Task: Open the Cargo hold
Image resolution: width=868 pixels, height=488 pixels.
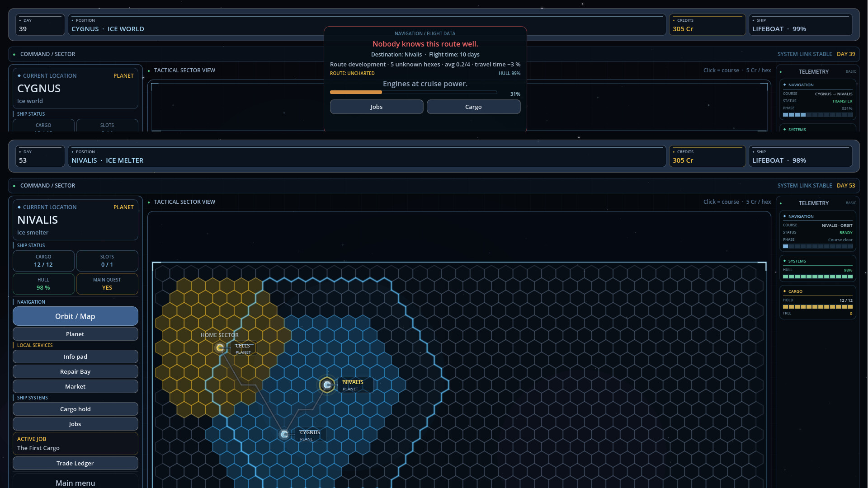Action: tap(75, 409)
